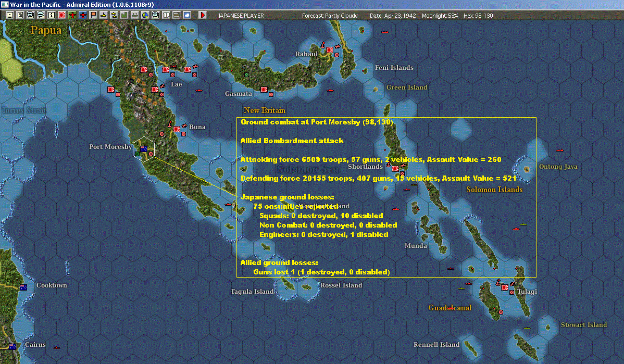Viewport: 624px width, 364px height.
Task: Open the document list report icon
Action: pyautogui.click(x=20, y=15)
